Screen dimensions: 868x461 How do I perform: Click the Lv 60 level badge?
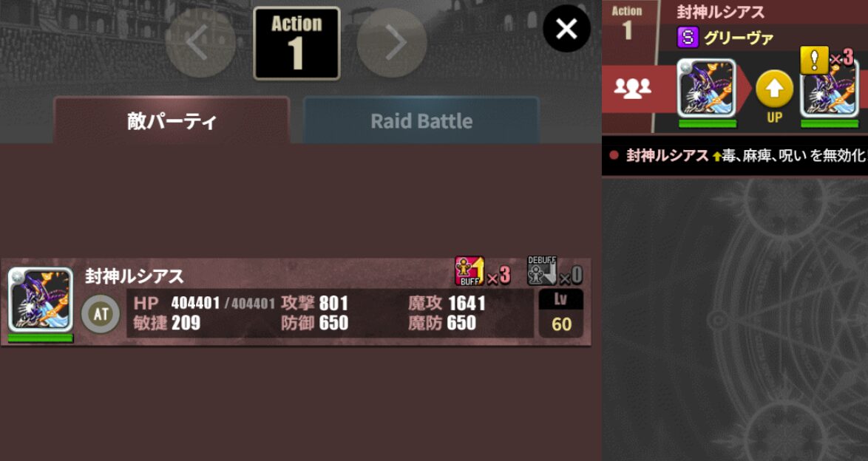(560, 313)
